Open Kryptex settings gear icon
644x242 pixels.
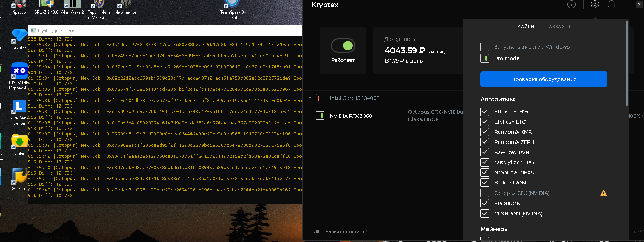point(595,5)
